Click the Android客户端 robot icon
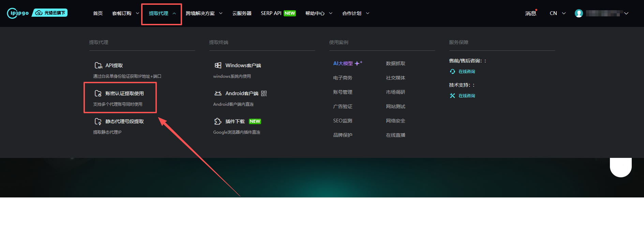Image resolution: width=644 pixels, height=237 pixels. click(x=218, y=93)
